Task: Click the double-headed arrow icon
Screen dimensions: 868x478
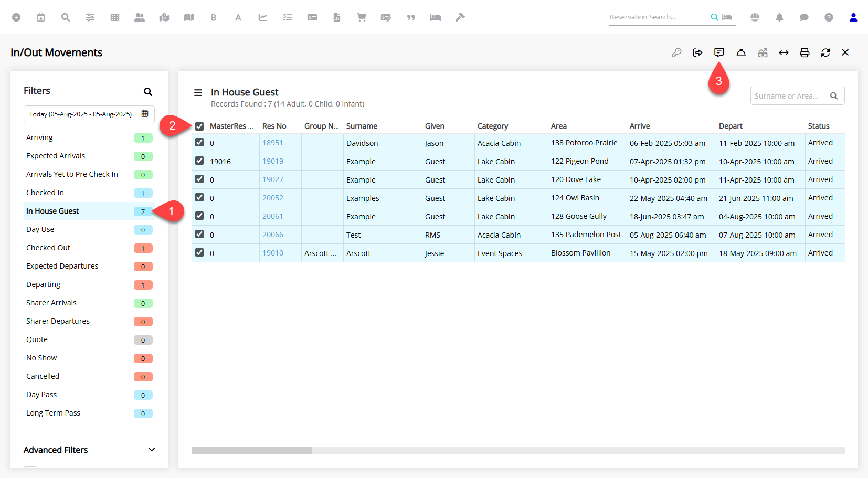Action: click(784, 52)
